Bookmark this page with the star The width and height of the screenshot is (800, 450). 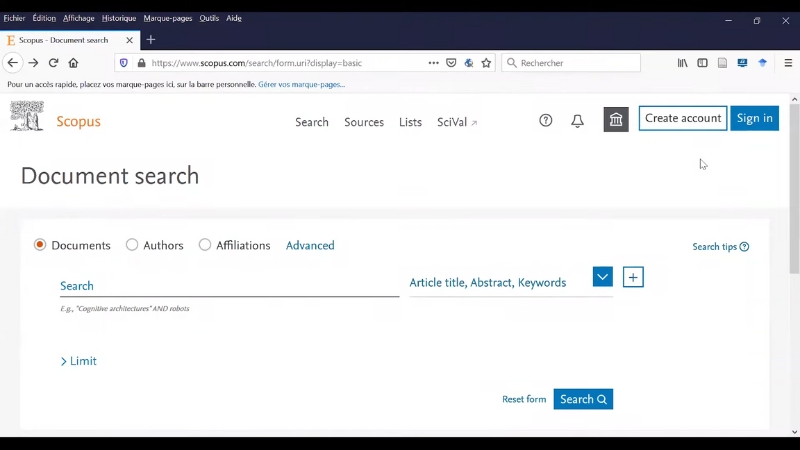coord(486,63)
